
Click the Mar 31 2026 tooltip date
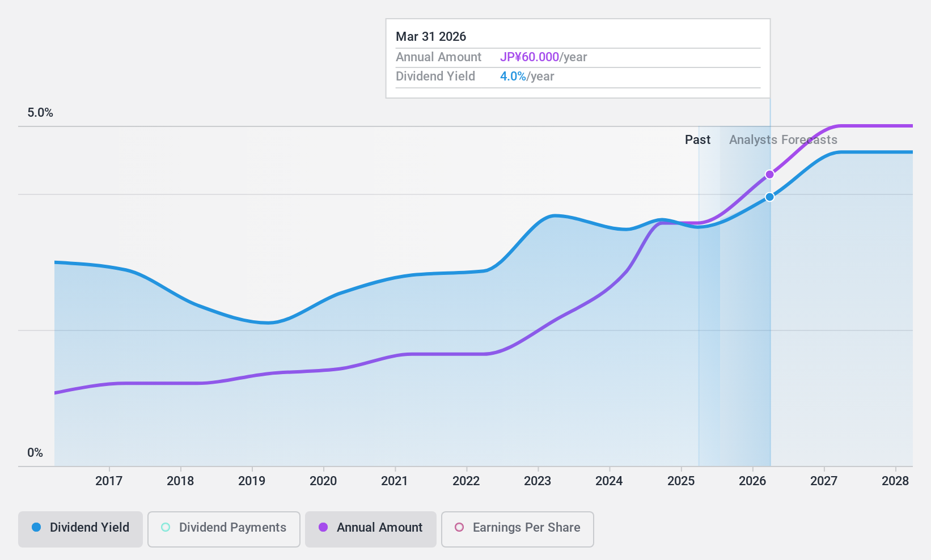click(x=431, y=37)
